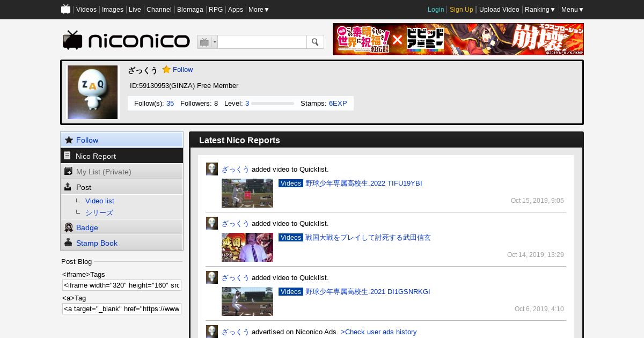This screenshot has width=644, height=338.
Task: Open Channel in top navigation
Action: 159,10
